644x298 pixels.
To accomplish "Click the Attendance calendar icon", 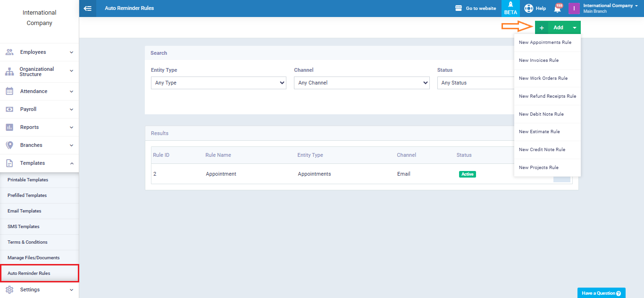I will (x=9, y=91).
